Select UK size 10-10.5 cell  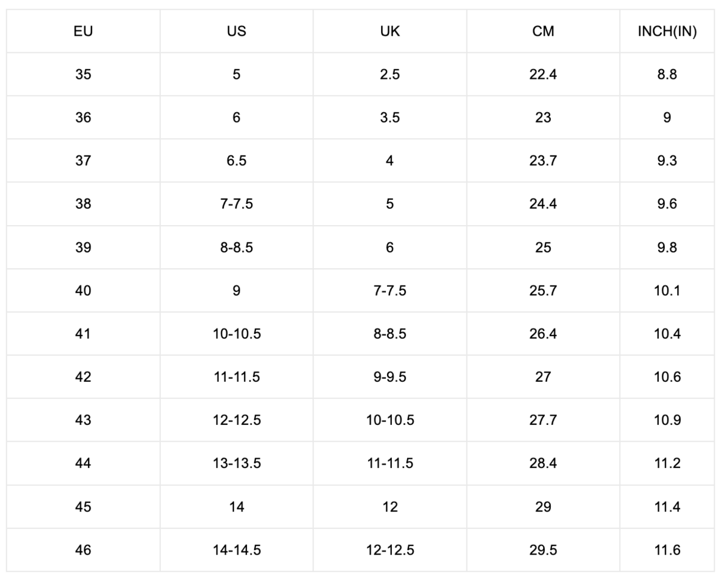pos(390,420)
